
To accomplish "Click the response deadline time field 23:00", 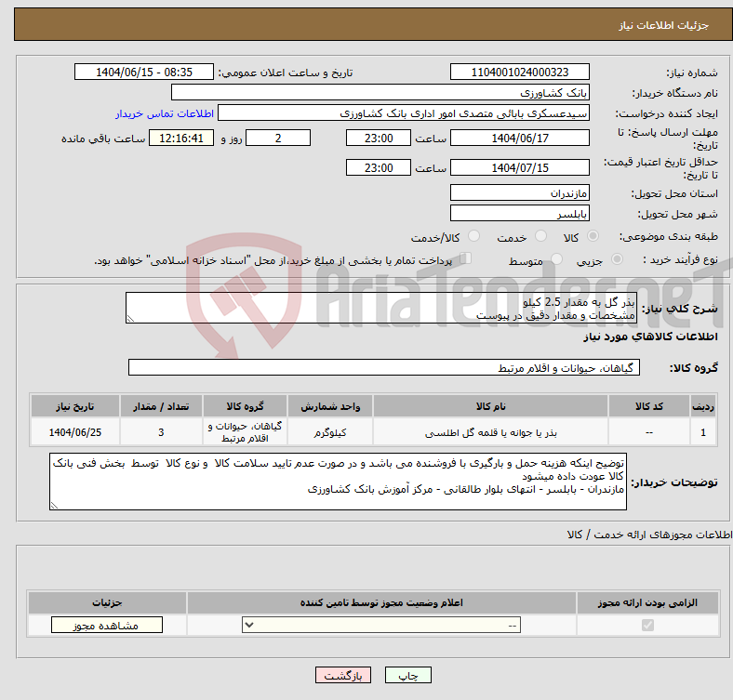I will pyautogui.click(x=379, y=138).
